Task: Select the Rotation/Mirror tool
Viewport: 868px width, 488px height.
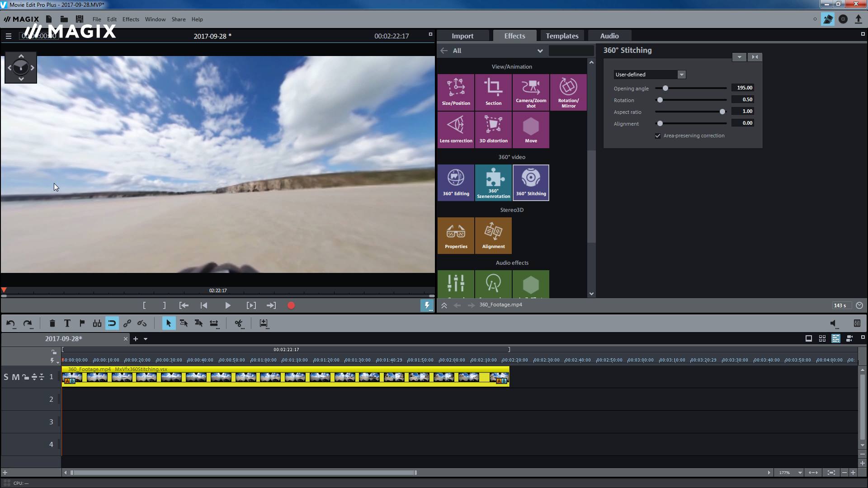Action: pyautogui.click(x=568, y=92)
